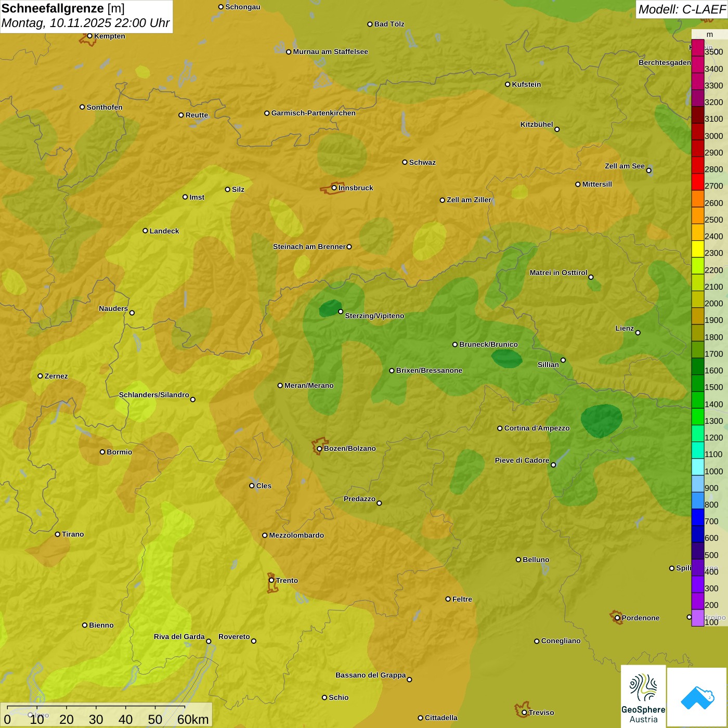Viewport: 728px width, 728px height.
Task: Click the Meran/Merano label
Action: pyautogui.click(x=309, y=385)
